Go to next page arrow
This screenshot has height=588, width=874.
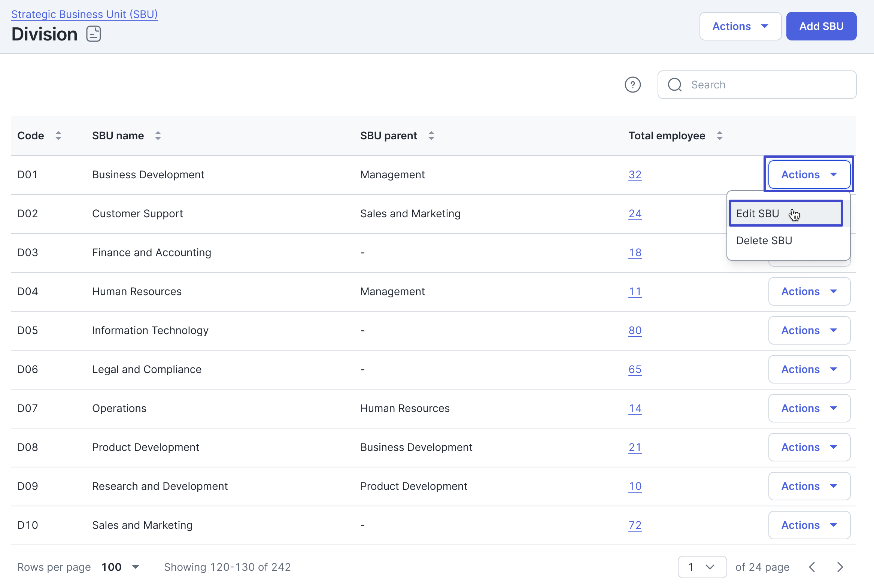click(x=840, y=567)
